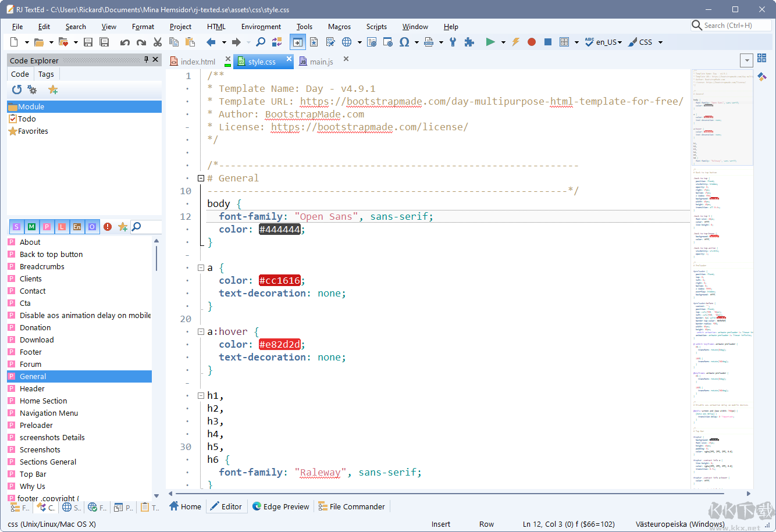Click the red Record macro icon
This screenshot has width=776, height=532.
[x=531, y=42]
